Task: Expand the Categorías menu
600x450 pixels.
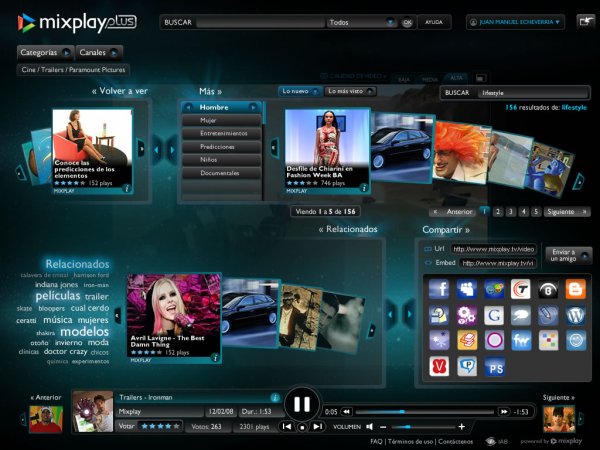Action: tap(45, 52)
